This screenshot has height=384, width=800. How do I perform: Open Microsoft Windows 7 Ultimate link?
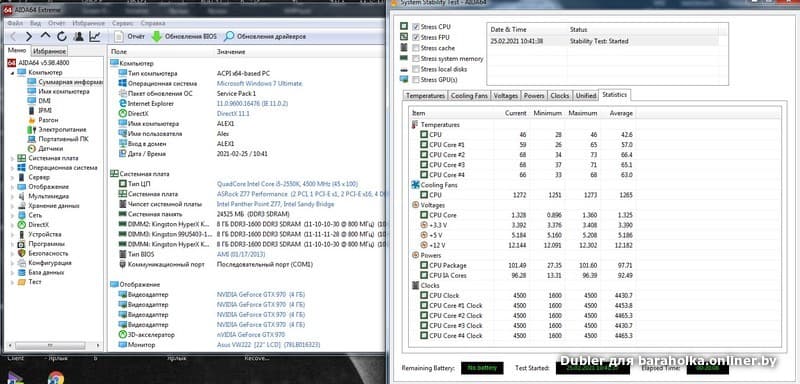point(259,84)
